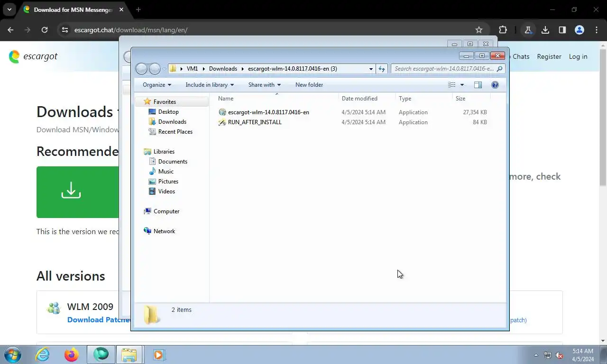This screenshot has height=364, width=607.
Task: Open the view options dropdown arrow
Action: tap(462, 85)
